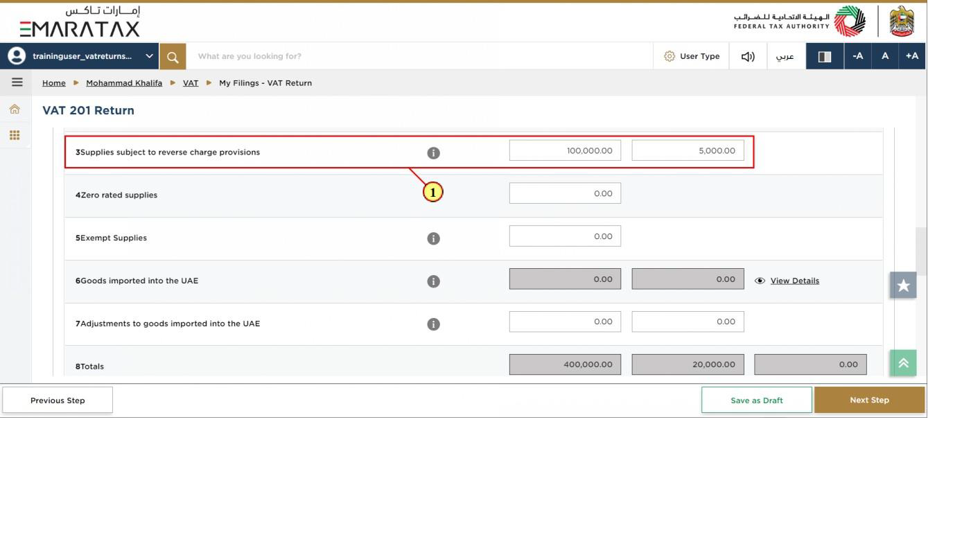
Task: Click the search magnifier icon
Action: [173, 56]
